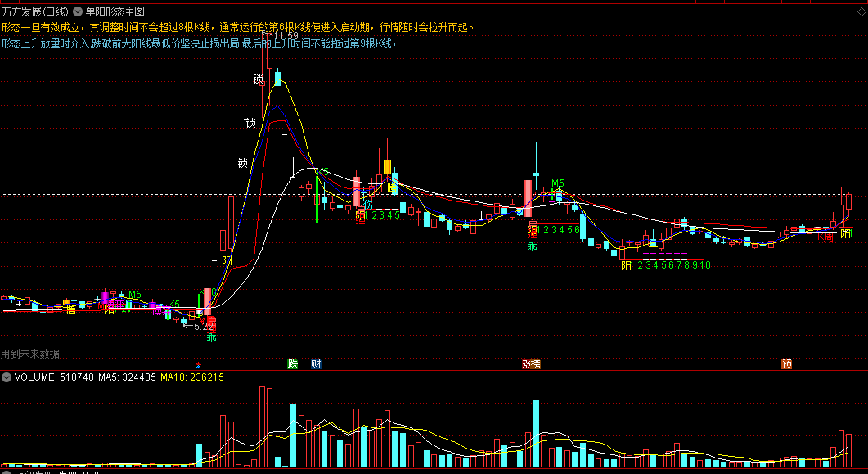Click the orange 预 event marker
Viewport: 868px width, 474px height.
787,363
